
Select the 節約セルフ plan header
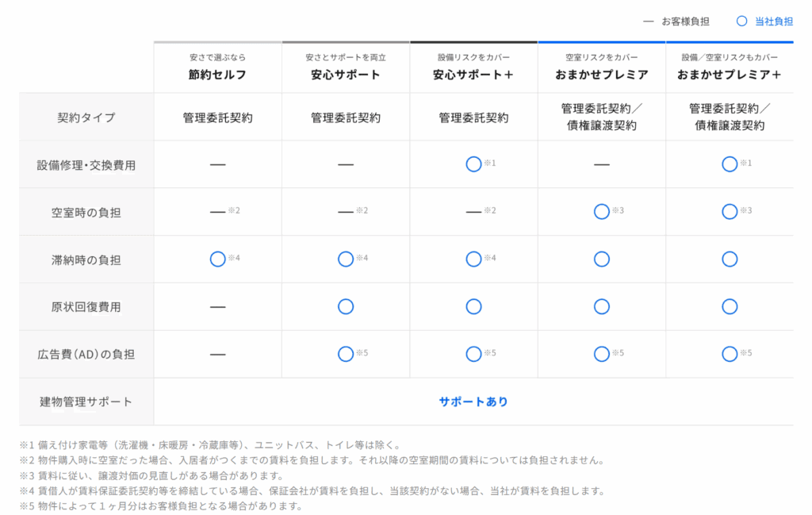point(217,75)
